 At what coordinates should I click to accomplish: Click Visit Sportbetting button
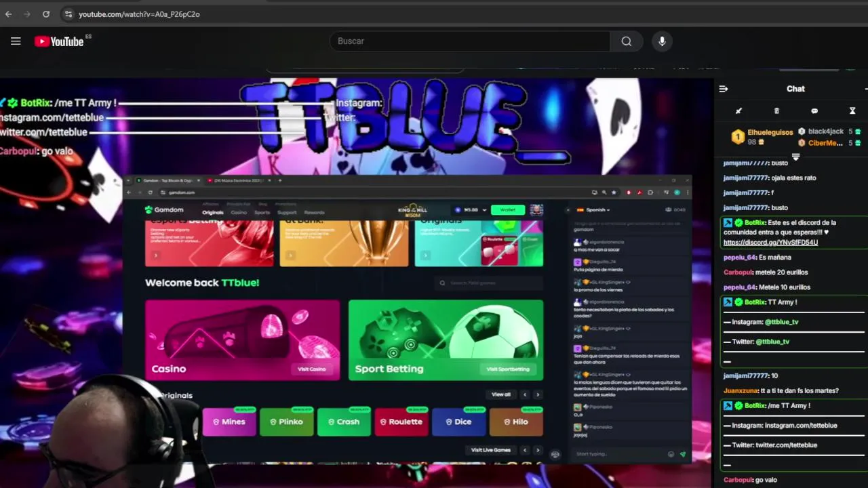(x=508, y=369)
